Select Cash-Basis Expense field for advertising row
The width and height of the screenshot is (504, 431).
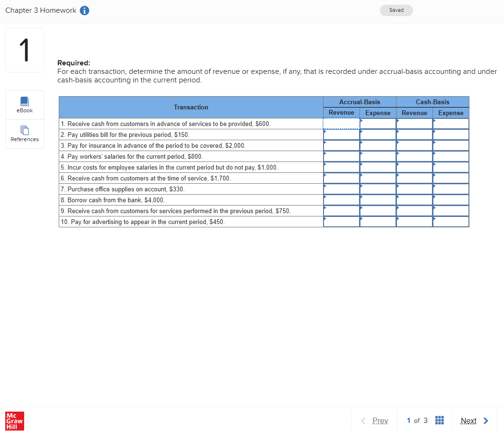(450, 222)
